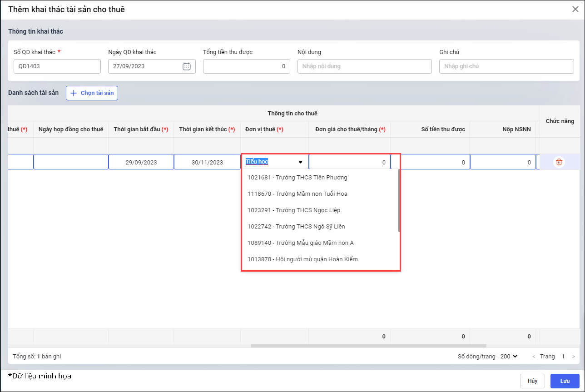Screen dimensions: 585x392
Task: Go to the previous page arrow
Action: (x=534, y=357)
